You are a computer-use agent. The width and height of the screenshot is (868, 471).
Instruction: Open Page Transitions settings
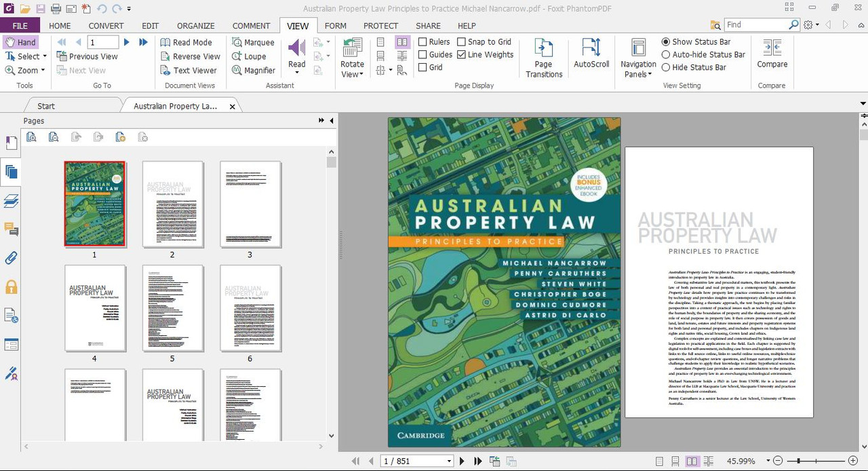point(544,58)
